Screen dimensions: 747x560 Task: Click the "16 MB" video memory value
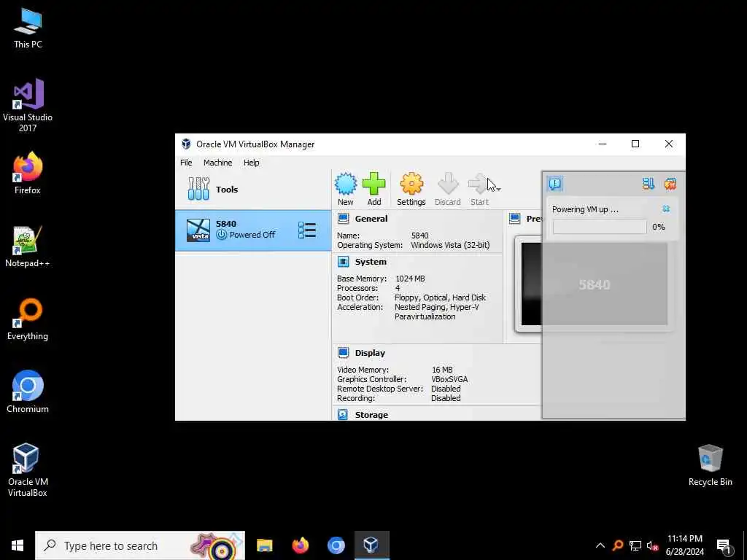(x=442, y=370)
